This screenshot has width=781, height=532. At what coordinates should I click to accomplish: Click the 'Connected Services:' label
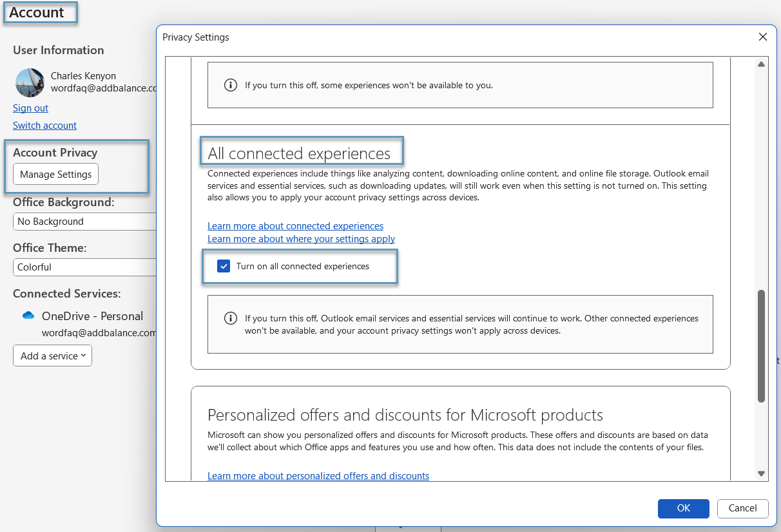pos(67,294)
